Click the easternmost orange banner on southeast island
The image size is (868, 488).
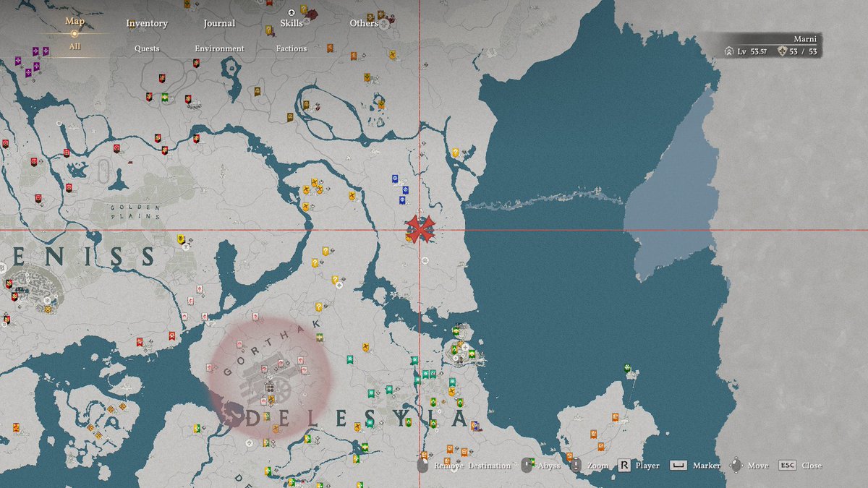pos(614,417)
